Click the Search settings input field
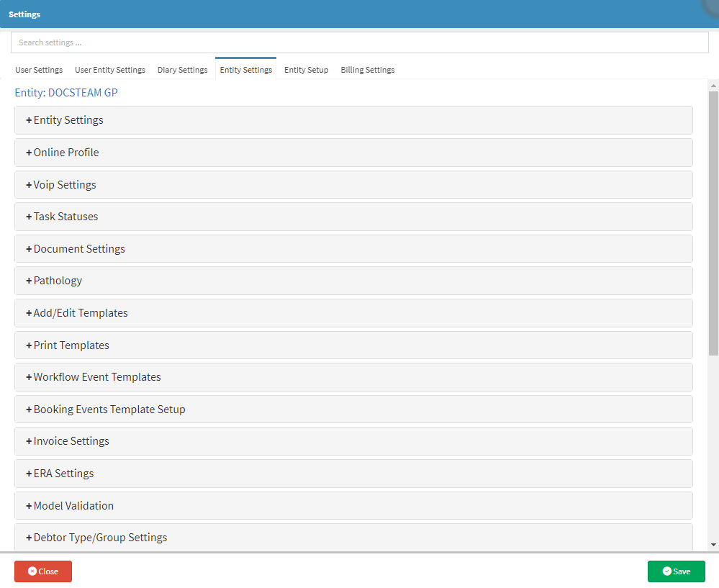This screenshot has width=719, height=588. (360, 42)
